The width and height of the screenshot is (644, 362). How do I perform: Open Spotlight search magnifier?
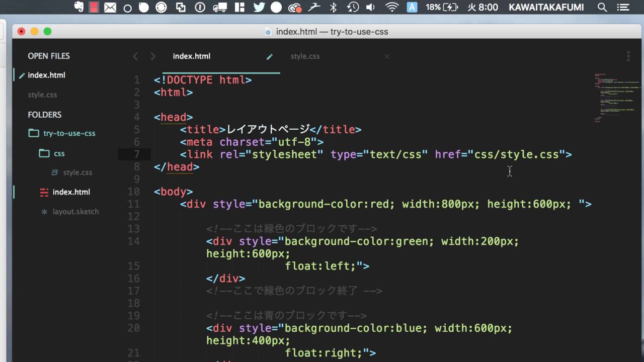pyautogui.click(x=602, y=7)
